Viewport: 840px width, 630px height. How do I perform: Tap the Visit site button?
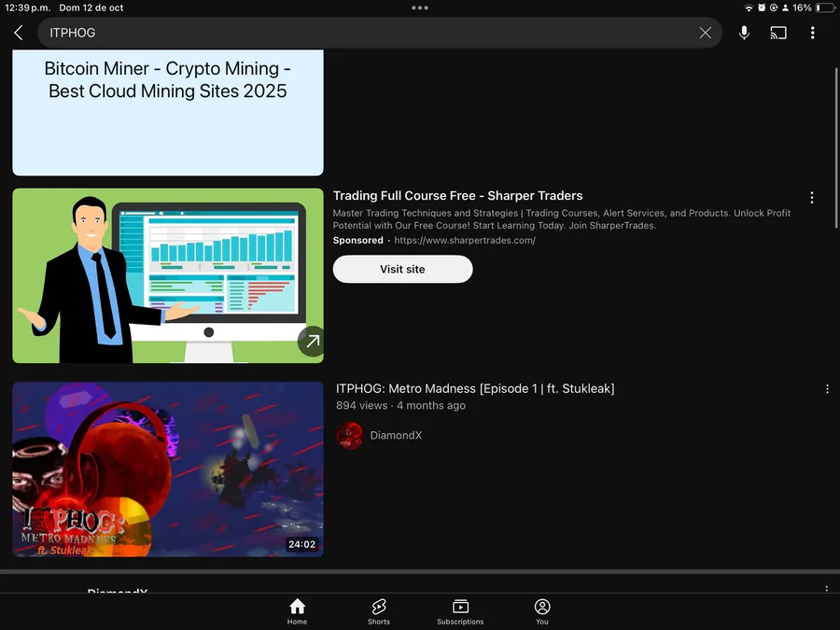(402, 269)
